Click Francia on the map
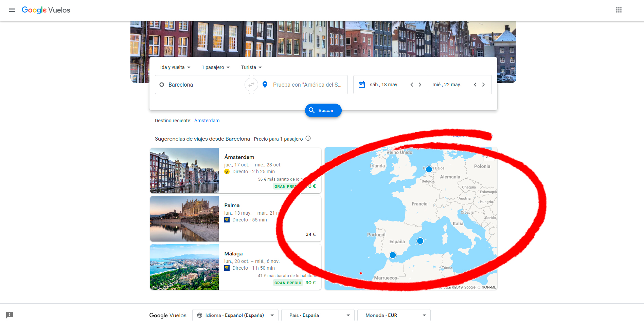The height and width of the screenshot is (323, 644). coord(419,204)
